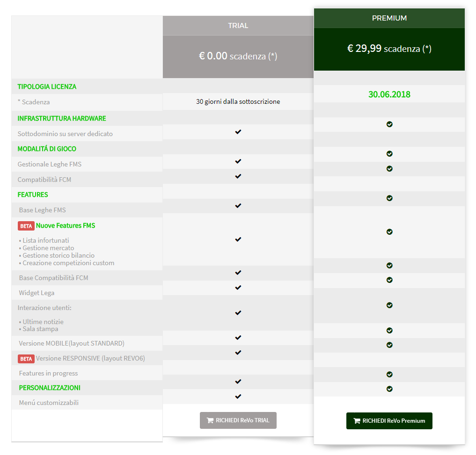Click Premium circled check for Sottodominio su server dedicato
Screen dimensions: 476x455
389,124
